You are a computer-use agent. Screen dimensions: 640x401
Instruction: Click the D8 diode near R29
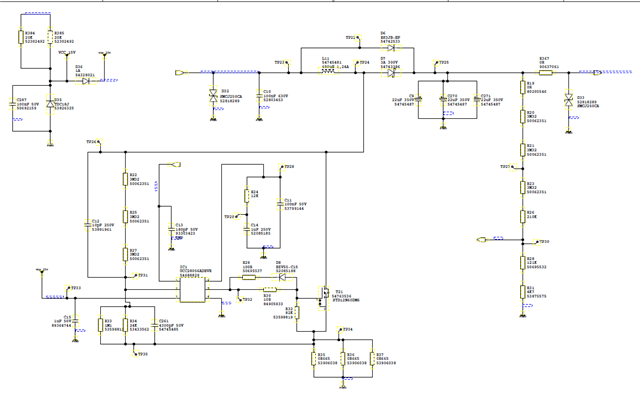282,277
